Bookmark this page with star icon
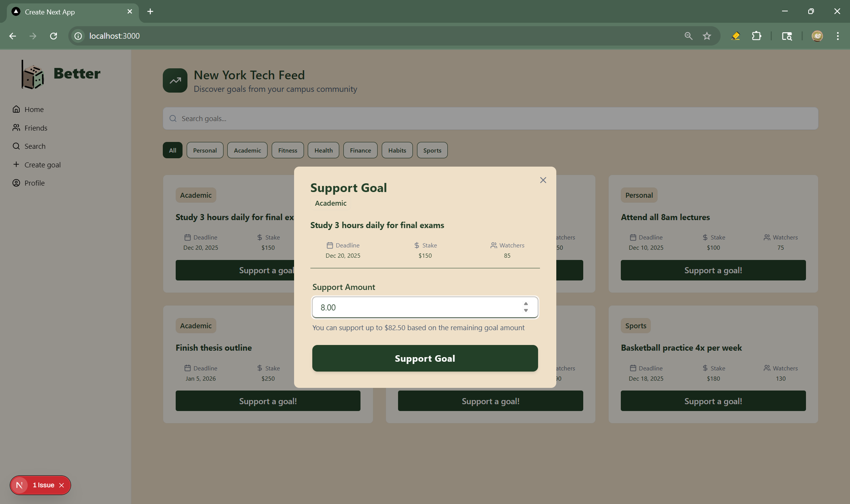The width and height of the screenshot is (850, 504). point(707,36)
